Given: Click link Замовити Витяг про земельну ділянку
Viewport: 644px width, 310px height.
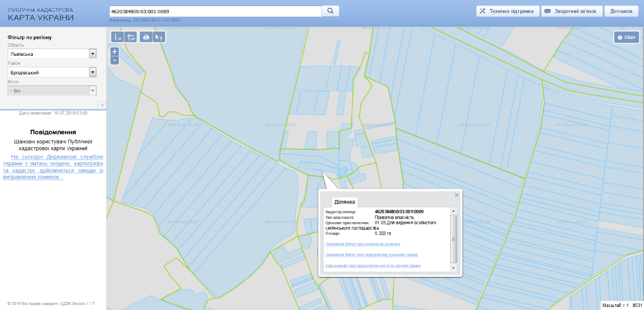Looking at the screenshot, I should pyautogui.click(x=363, y=244).
